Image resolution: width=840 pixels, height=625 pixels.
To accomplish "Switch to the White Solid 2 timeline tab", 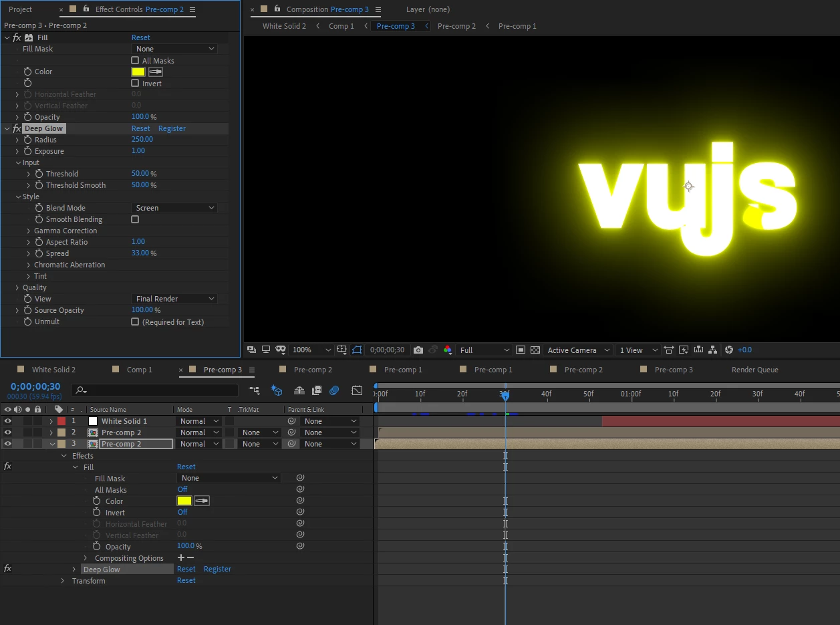I will [x=53, y=370].
